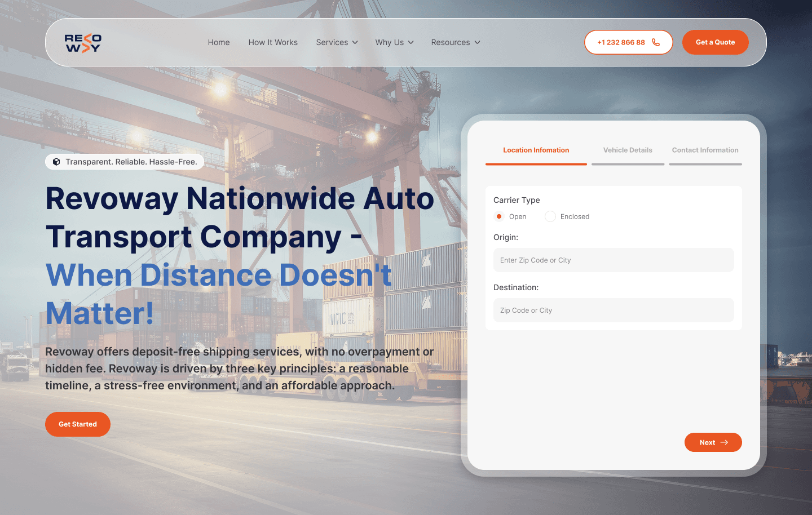
Task: Click the arrow icon in Next button
Action: click(x=724, y=442)
